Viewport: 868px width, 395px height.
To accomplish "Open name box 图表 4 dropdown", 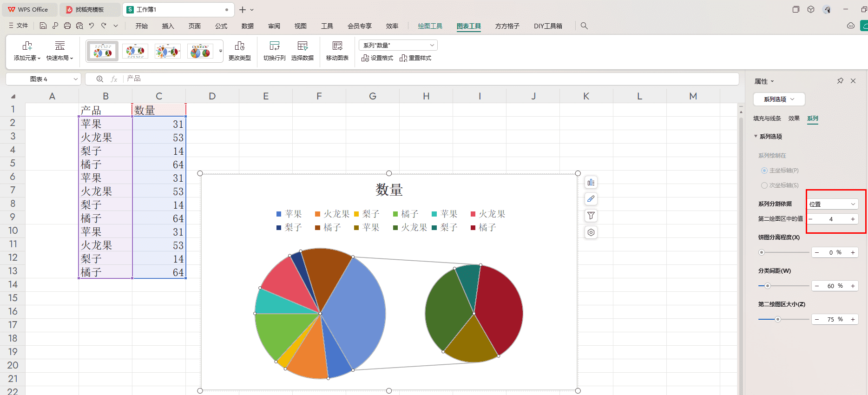I will coord(76,79).
